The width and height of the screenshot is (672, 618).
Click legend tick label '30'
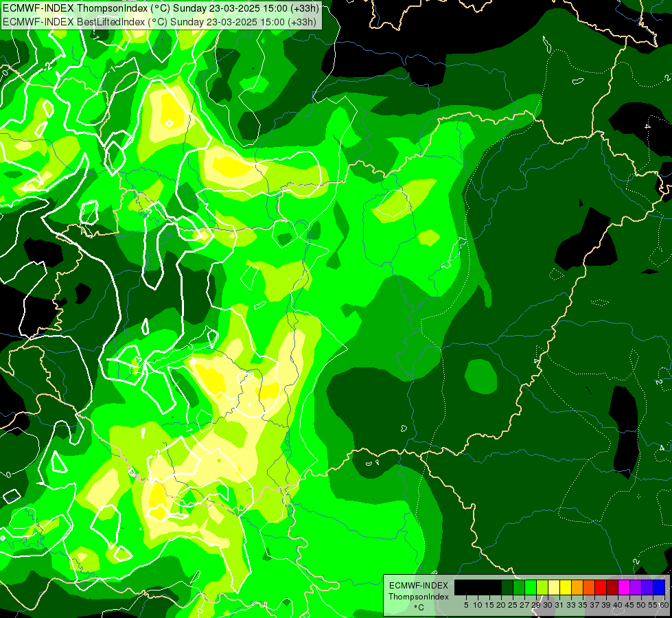(x=548, y=605)
